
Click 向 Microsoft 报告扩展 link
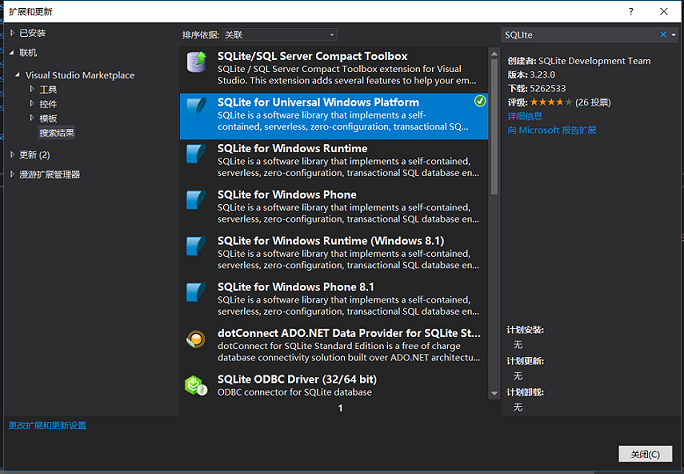click(552, 130)
